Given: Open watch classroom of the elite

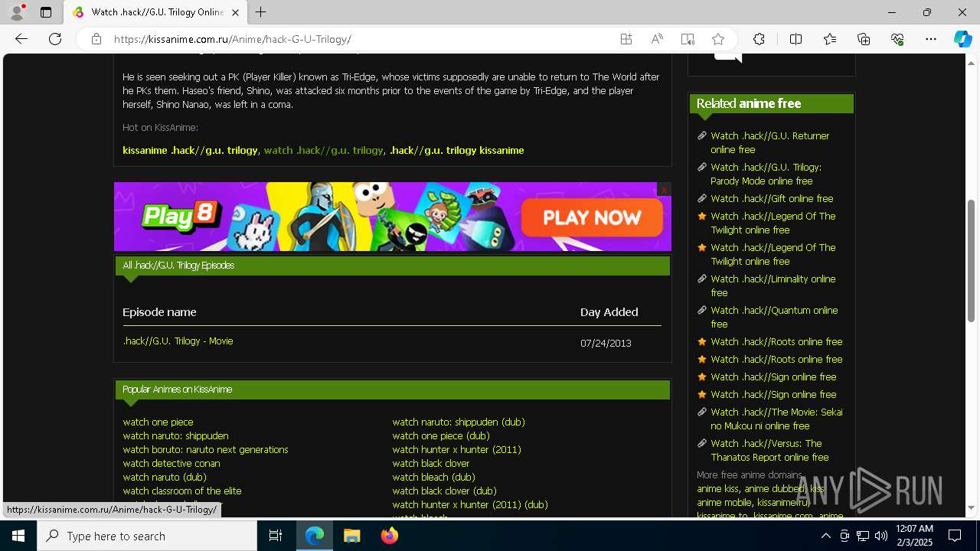Looking at the screenshot, I should (182, 491).
